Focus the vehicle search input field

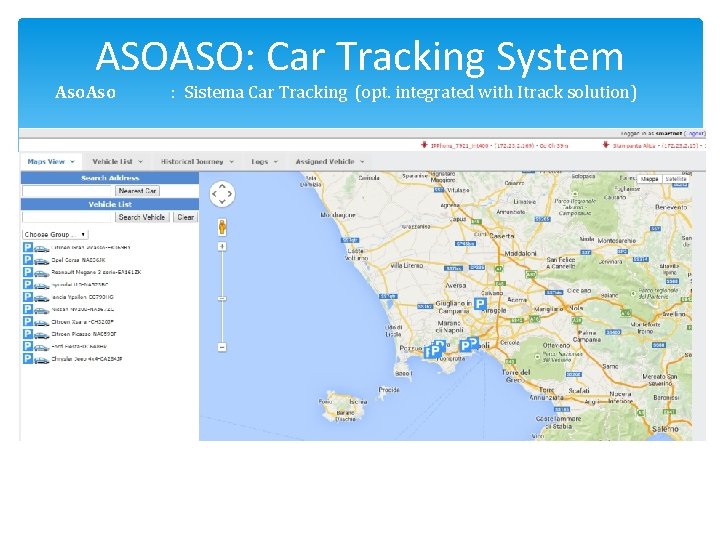(68, 217)
